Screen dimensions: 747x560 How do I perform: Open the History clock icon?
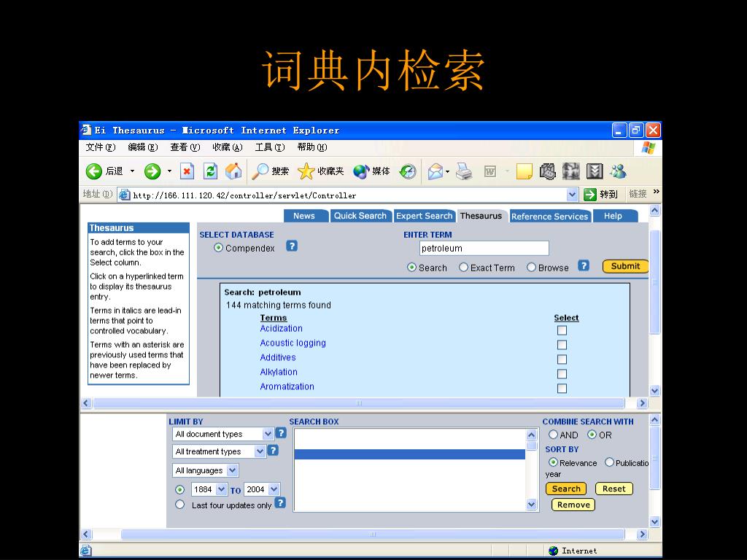coord(408,171)
